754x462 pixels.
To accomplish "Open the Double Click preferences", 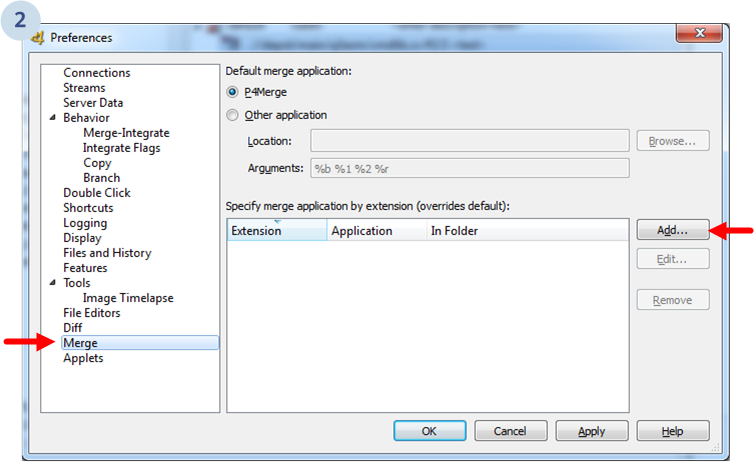I will [97, 193].
